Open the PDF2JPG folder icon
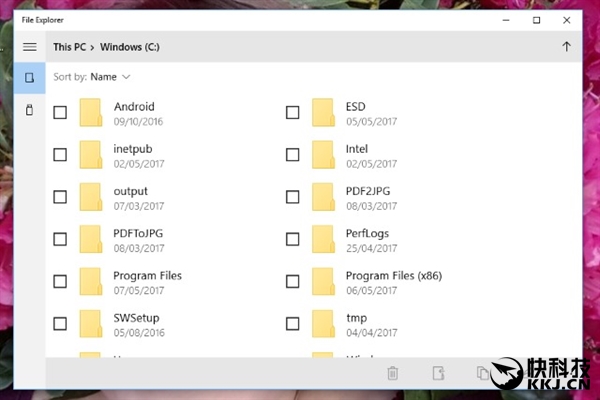 point(323,197)
